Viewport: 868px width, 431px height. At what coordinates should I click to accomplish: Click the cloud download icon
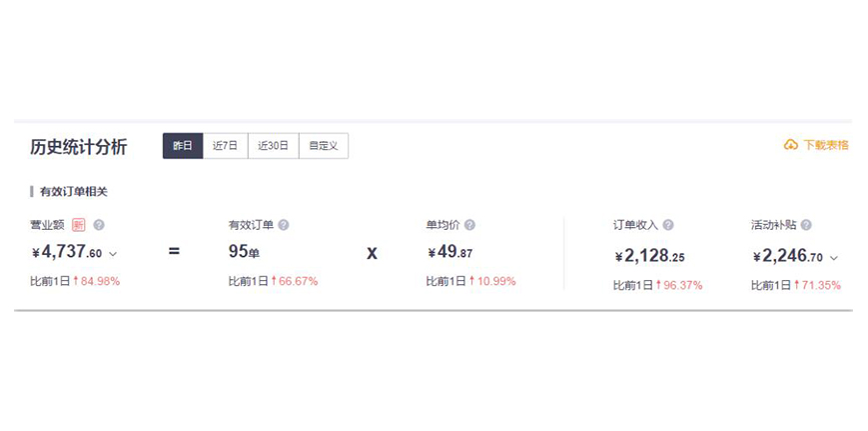(x=790, y=145)
